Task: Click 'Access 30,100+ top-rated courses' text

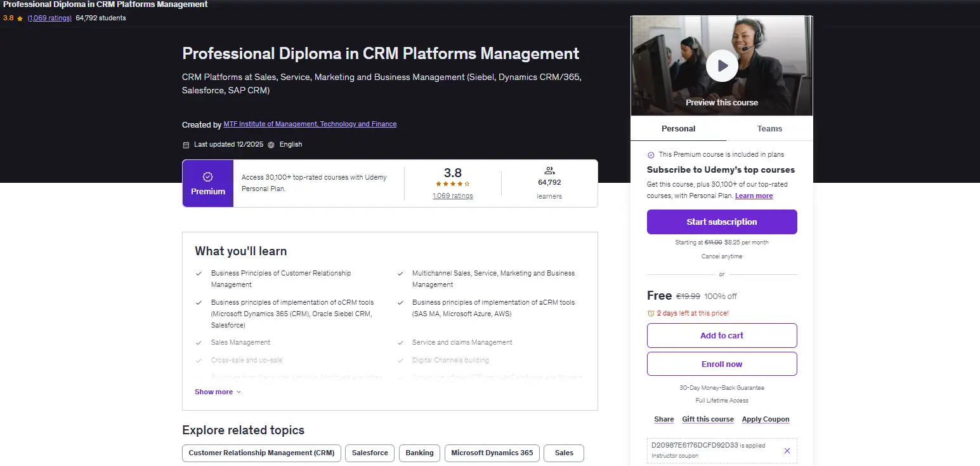Action: [x=314, y=183]
